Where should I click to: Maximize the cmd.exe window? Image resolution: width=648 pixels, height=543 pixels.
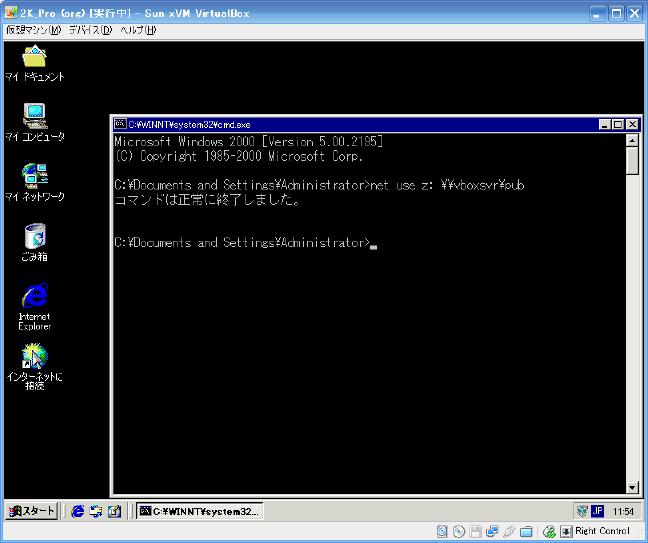(x=618, y=124)
